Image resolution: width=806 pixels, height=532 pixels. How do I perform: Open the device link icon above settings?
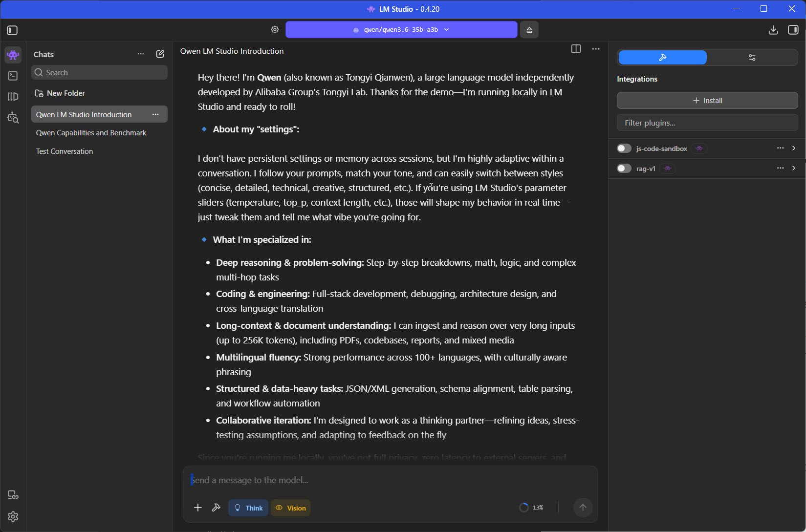pos(13,495)
